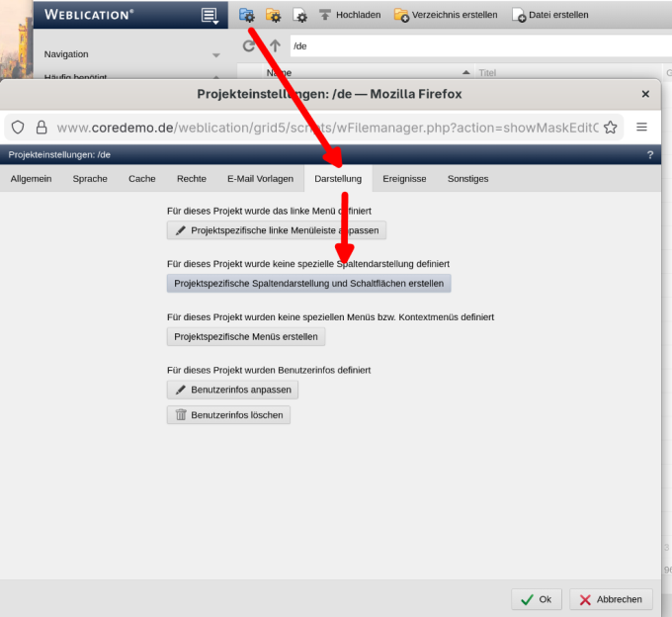
Task: Switch to the Rechte tab
Action: click(x=192, y=179)
